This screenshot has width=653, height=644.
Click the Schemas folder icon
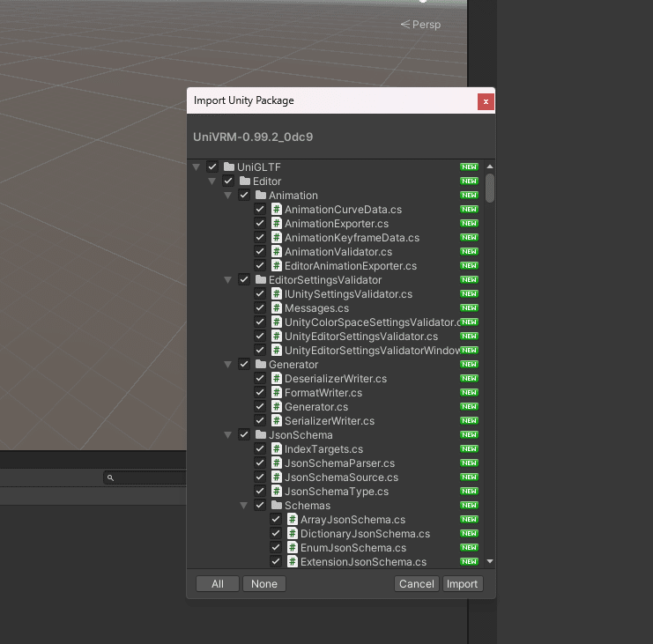[x=277, y=506]
